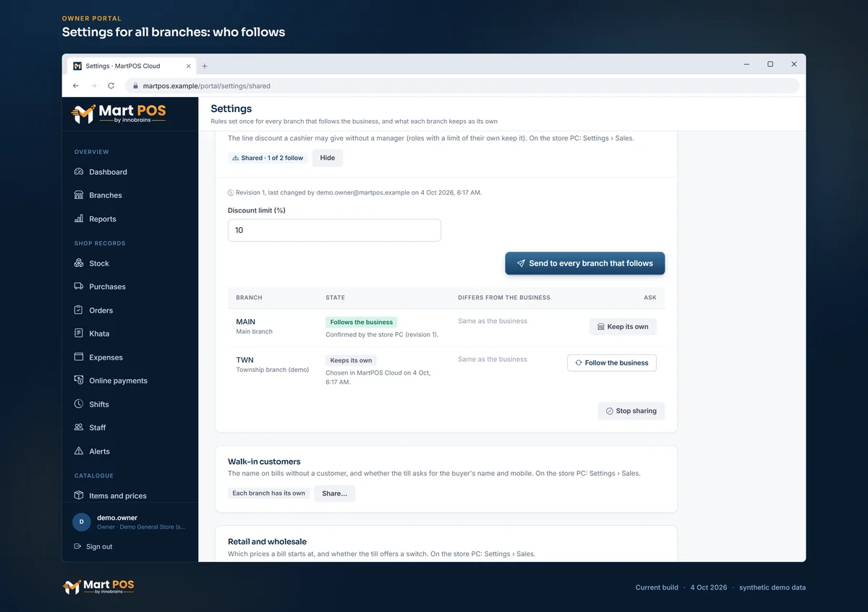Open a new browser tab

tap(205, 66)
